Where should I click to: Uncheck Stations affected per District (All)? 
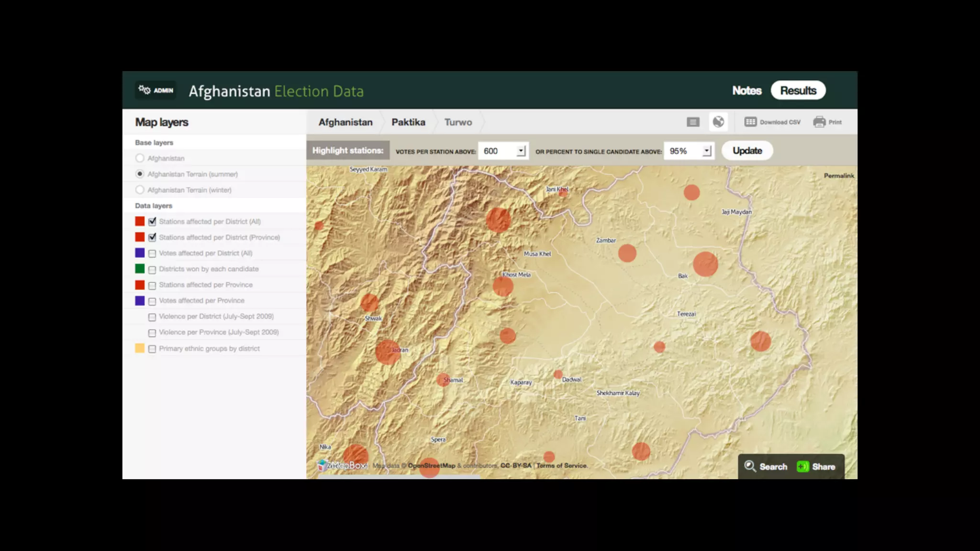(x=152, y=221)
